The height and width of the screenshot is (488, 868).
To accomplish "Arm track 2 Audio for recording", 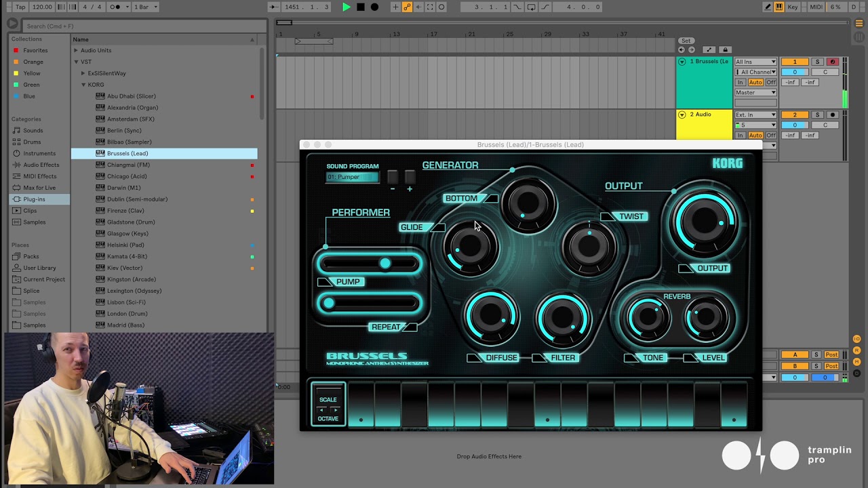I will pyautogui.click(x=833, y=115).
